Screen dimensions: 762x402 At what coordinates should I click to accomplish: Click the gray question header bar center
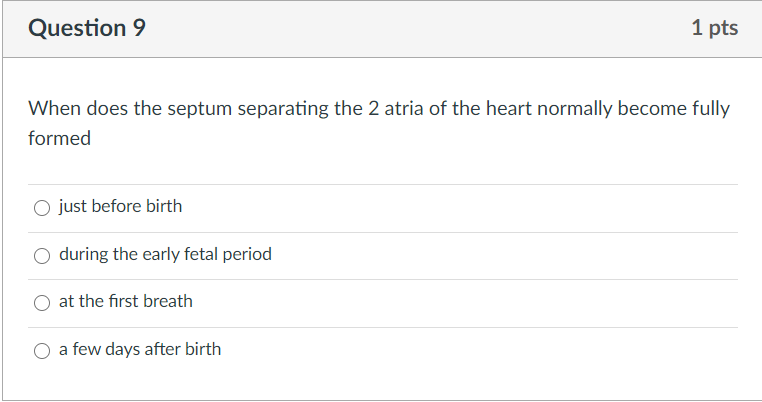pos(381,29)
